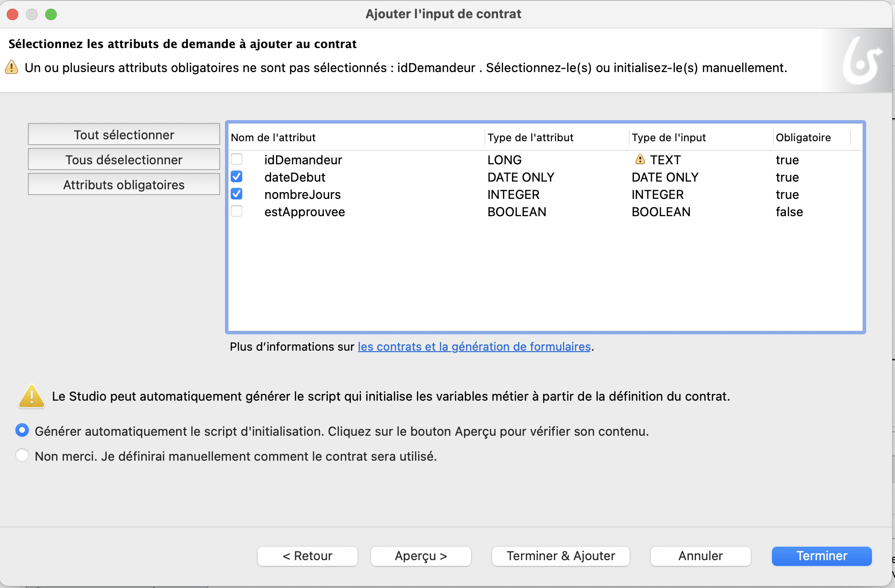
Task: Sort by the 'Nom de l'attribut' column header
Action: tap(273, 137)
